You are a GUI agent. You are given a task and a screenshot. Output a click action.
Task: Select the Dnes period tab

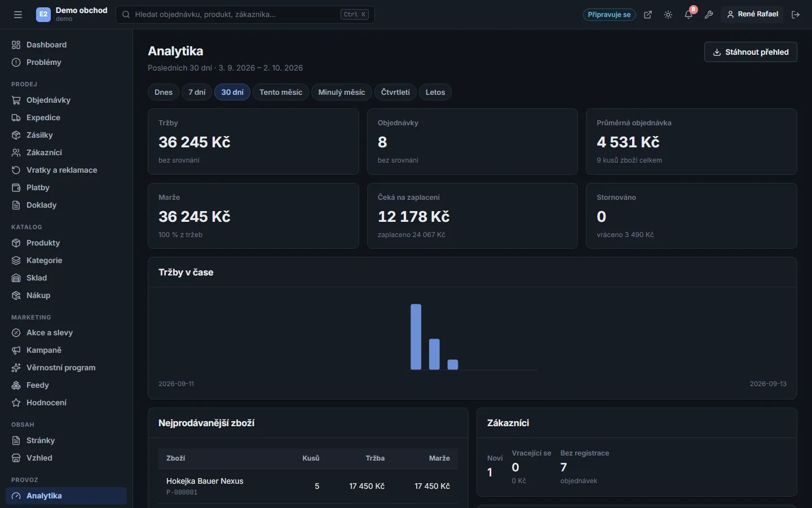[164, 92]
